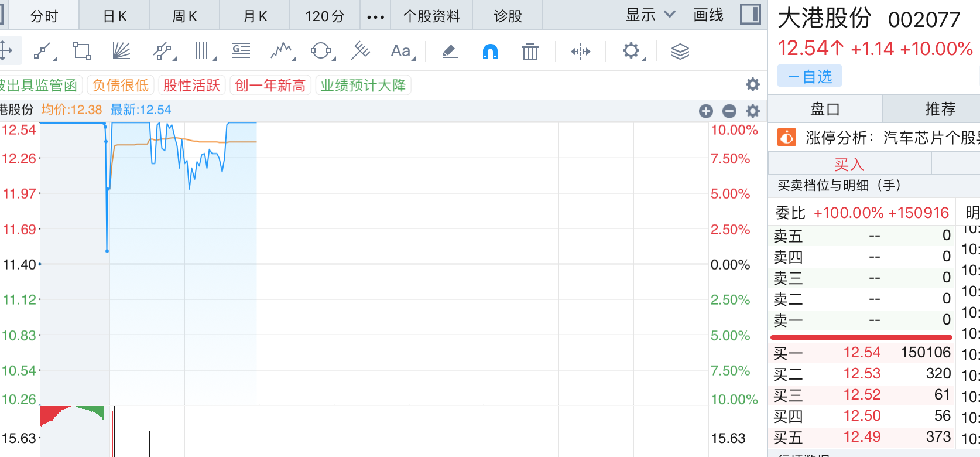Click 买一 volume 150106
This screenshot has width=980, height=457.
(x=926, y=353)
